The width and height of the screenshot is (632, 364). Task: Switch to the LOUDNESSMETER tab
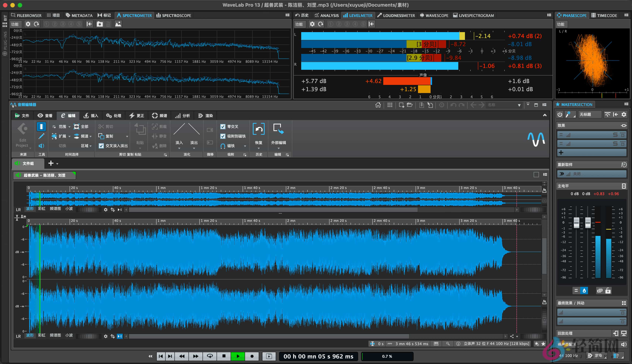pyautogui.click(x=396, y=16)
